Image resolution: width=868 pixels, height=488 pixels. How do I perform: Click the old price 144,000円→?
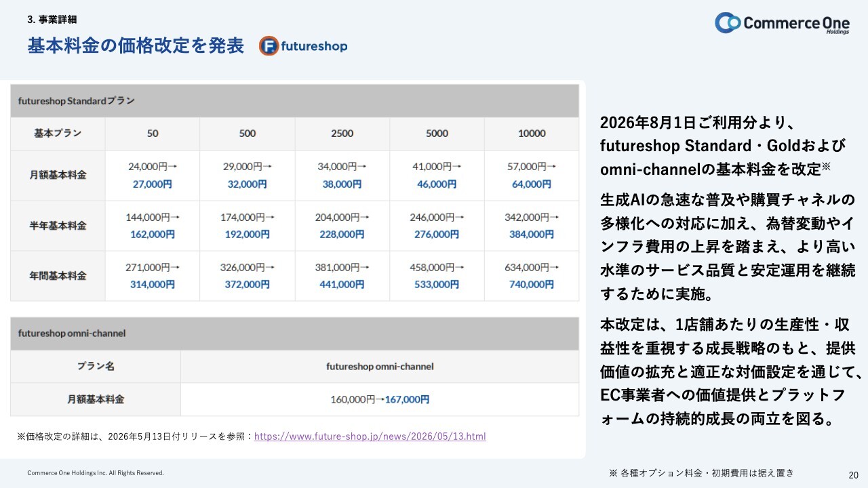click(153, 217)
